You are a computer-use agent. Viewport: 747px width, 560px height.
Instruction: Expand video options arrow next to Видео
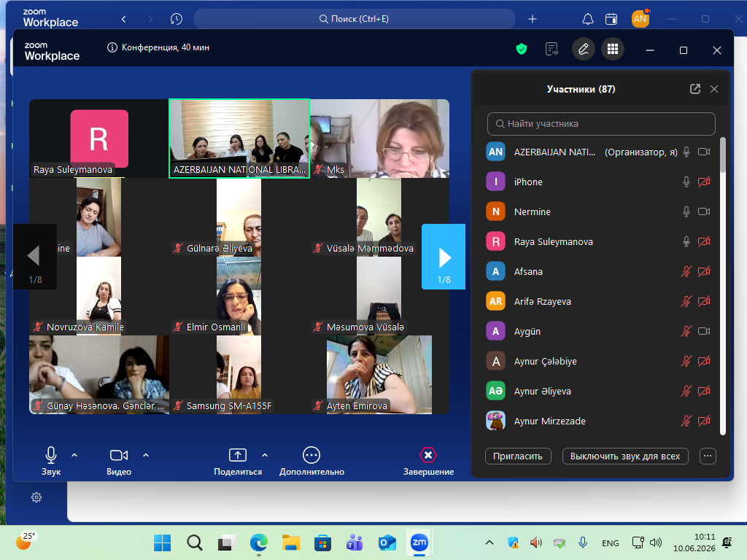point(146,455)
